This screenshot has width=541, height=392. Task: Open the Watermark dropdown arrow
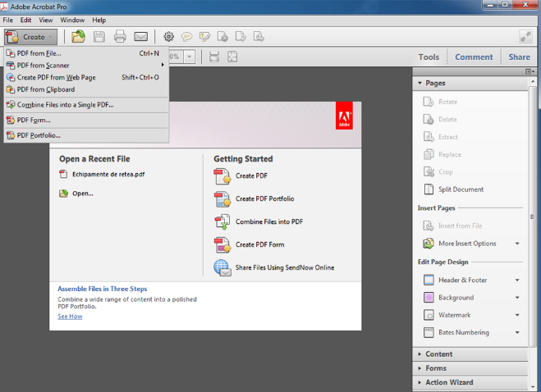(x=517, y=315)
